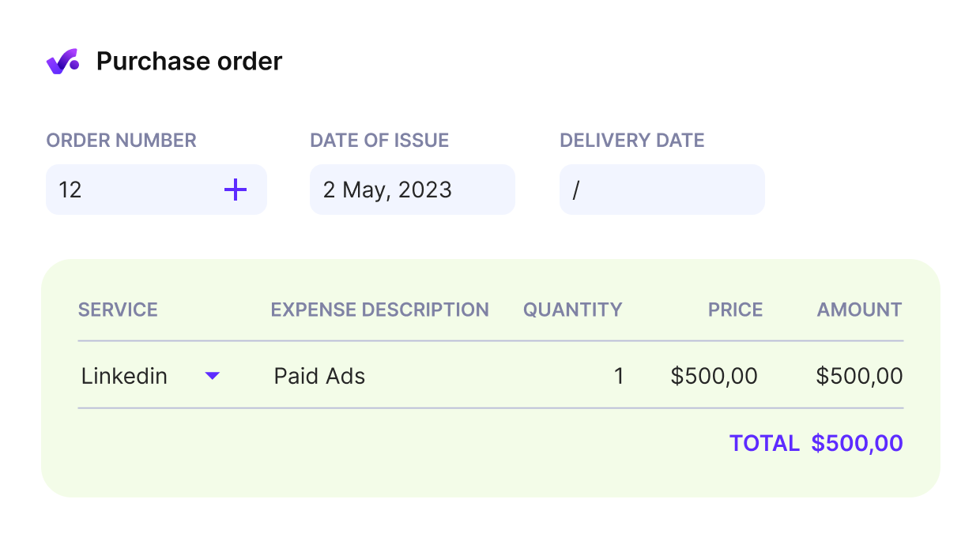The width and height of the screenshot is (980, 537).
Task: Click the AMOUNT column header
Action: click(859, 310)
